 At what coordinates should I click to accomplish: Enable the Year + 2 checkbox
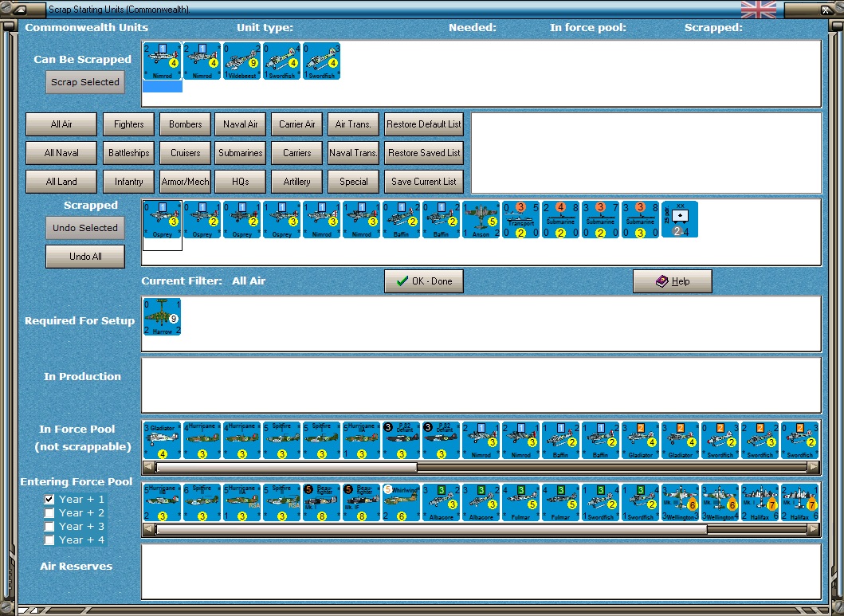49,512
